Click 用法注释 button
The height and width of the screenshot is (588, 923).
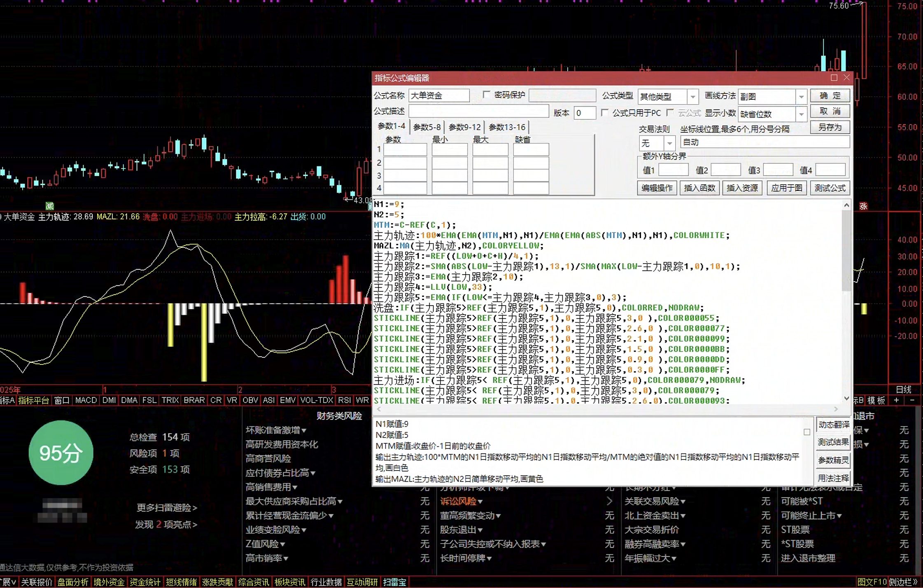(x=834, y=478)
